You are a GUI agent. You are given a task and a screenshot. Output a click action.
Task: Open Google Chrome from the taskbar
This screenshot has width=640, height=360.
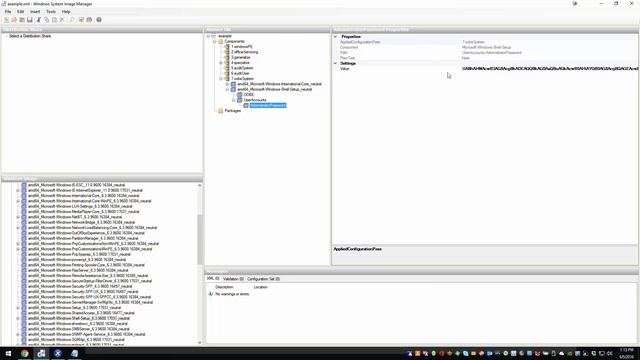coord(24,353)
